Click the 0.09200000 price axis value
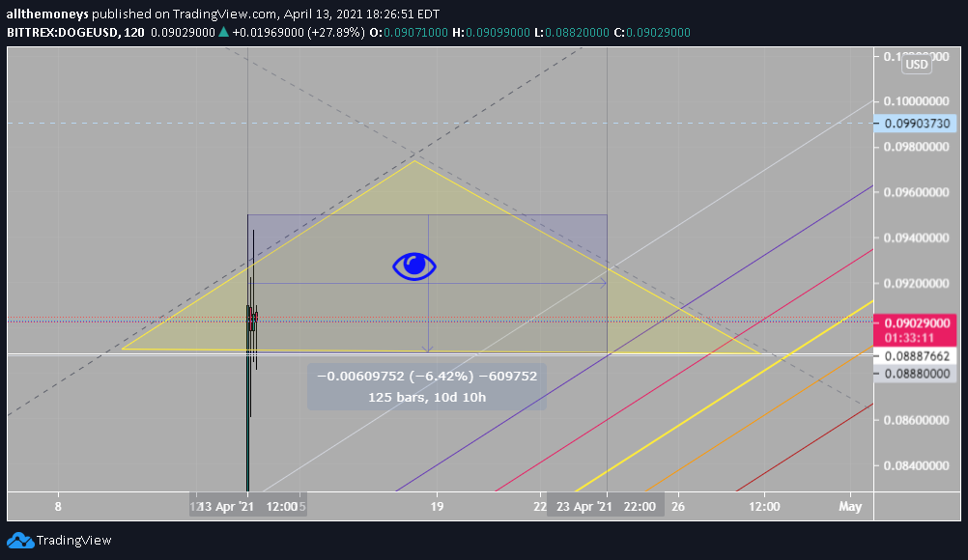This screenshot has width=968, height=560. click(916, 284)
